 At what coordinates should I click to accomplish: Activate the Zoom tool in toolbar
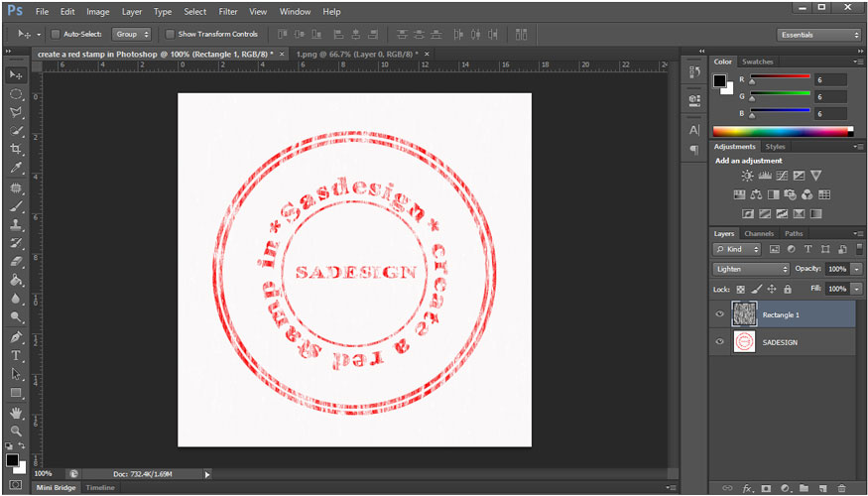point(16,431)
